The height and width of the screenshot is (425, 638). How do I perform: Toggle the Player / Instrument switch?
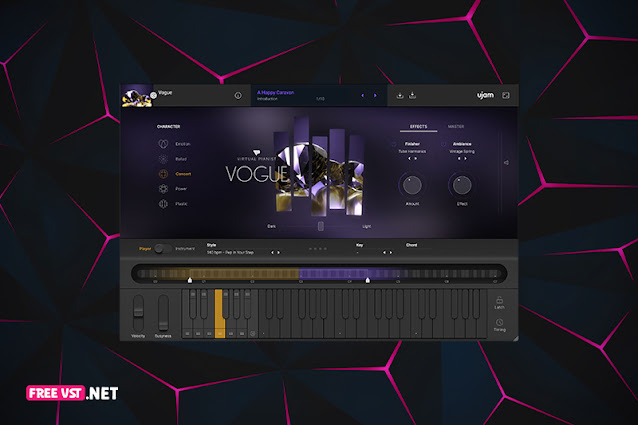tap(163, 248)
